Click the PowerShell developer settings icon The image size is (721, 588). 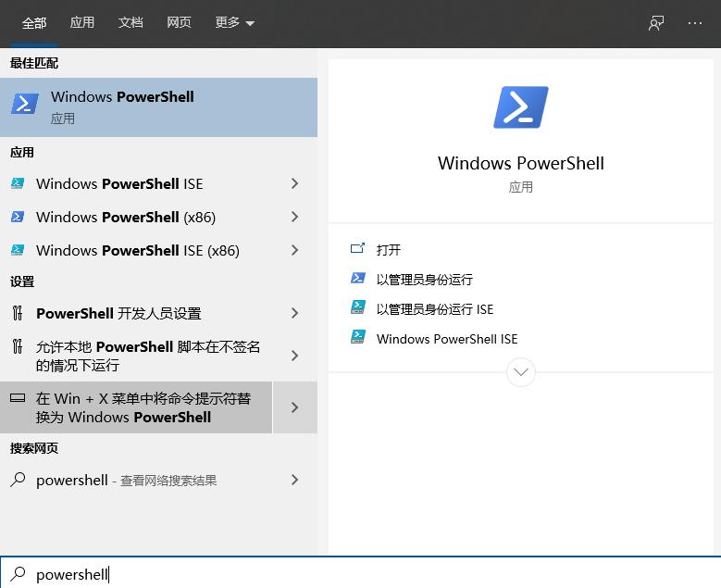[18, 313]
